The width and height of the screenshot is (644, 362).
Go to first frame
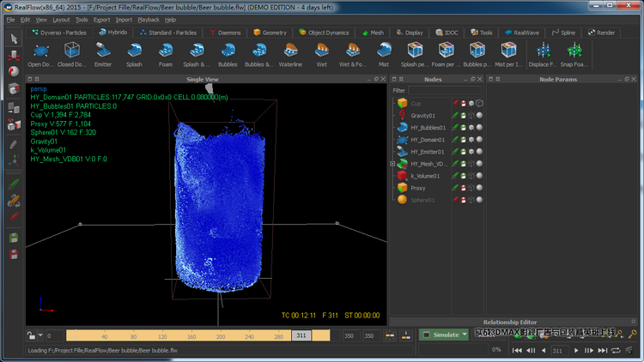(x=517, y=350)
